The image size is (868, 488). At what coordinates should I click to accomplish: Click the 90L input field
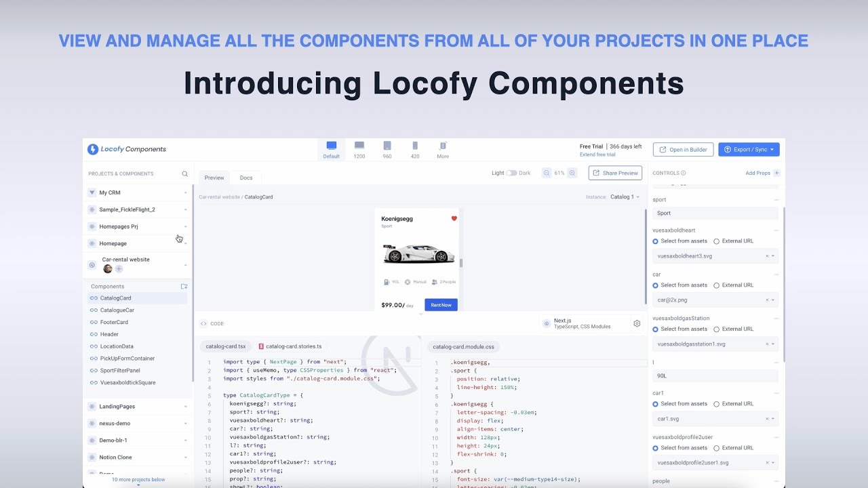tap(715, 375)
